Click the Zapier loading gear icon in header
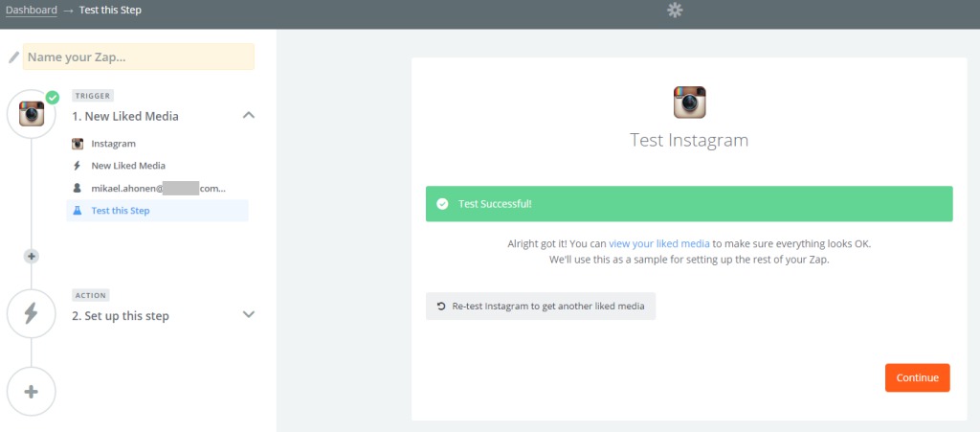Viewport: 980px width, 432px height. (675, 10)
